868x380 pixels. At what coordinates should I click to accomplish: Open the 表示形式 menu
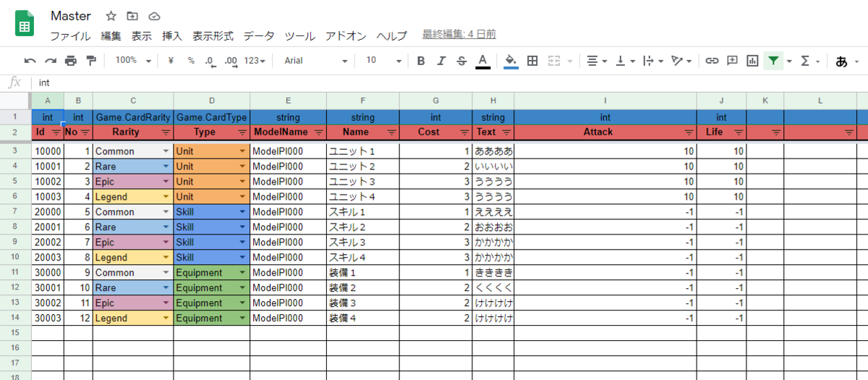(x=213, y=35)
